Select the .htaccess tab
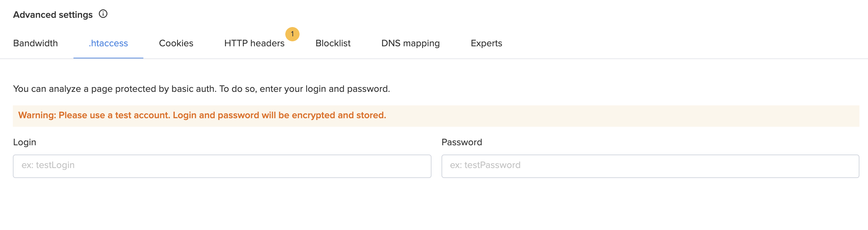This screenshot has height=230, width=868. tap(108, 43)
